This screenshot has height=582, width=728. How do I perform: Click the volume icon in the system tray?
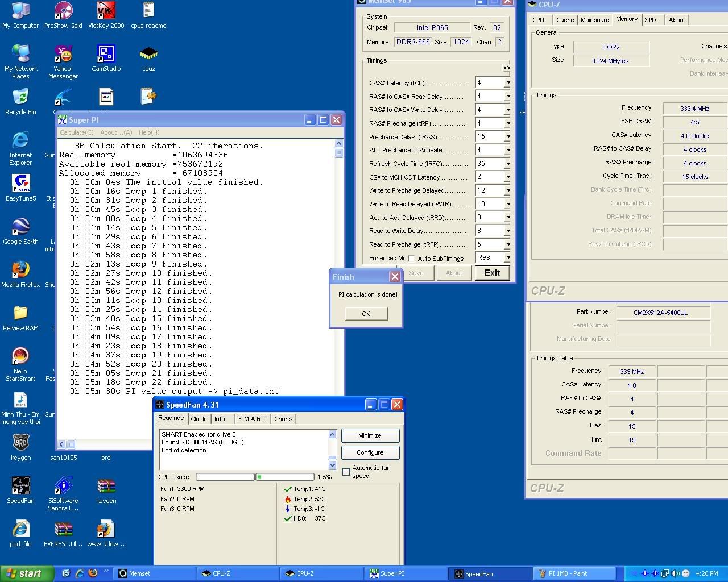[x=676, y=573]
